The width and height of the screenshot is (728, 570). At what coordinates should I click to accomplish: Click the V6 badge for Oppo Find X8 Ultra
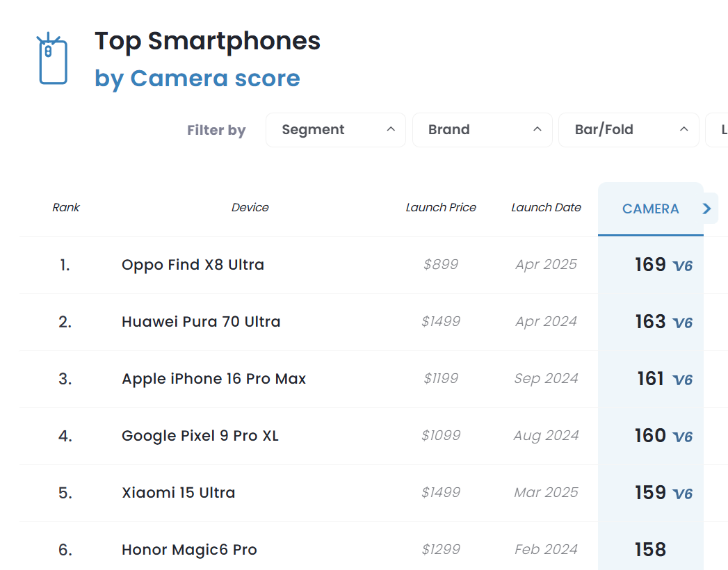tap(683, 266)
